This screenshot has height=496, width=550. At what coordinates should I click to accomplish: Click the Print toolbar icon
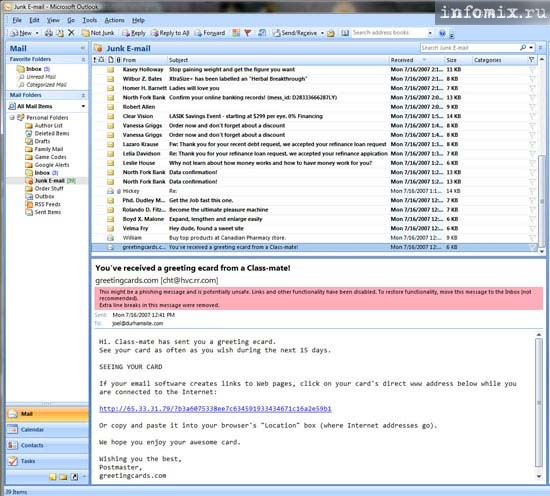(x=49, y=33)
